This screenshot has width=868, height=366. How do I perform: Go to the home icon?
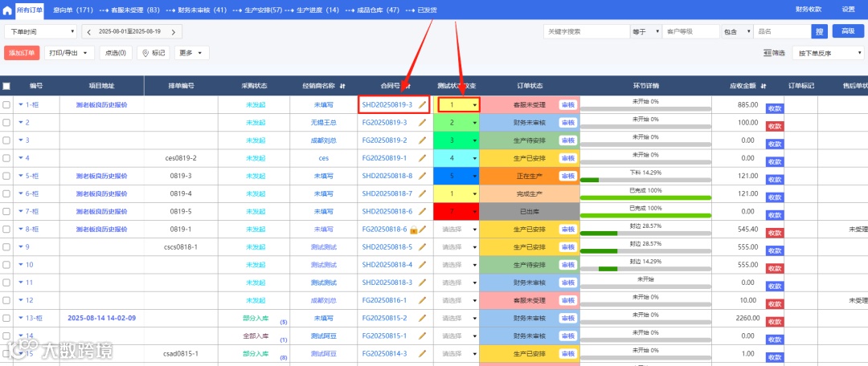tap(6, 10)
